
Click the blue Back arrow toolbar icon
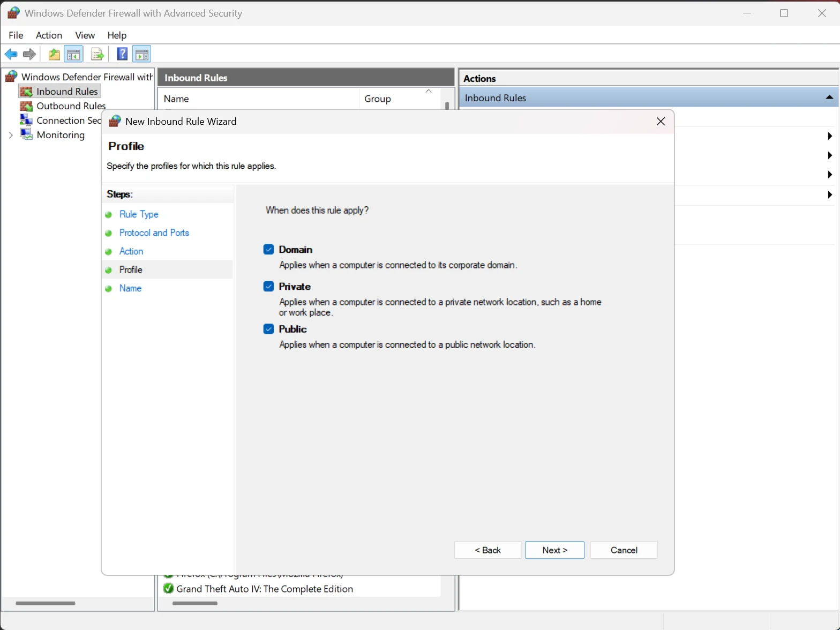coord(11,54)
